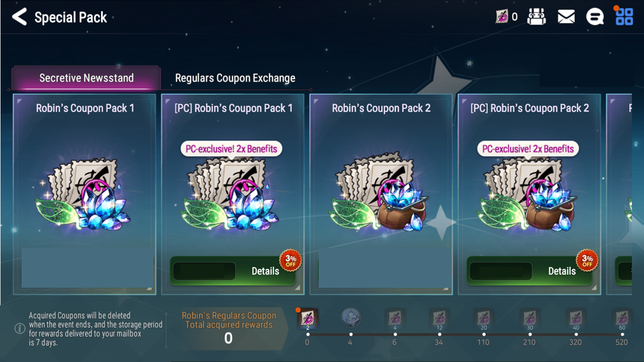644x362 pixels.
Task: Select the Robin's Coupon Pack 1 card
Action: point(85,194)
